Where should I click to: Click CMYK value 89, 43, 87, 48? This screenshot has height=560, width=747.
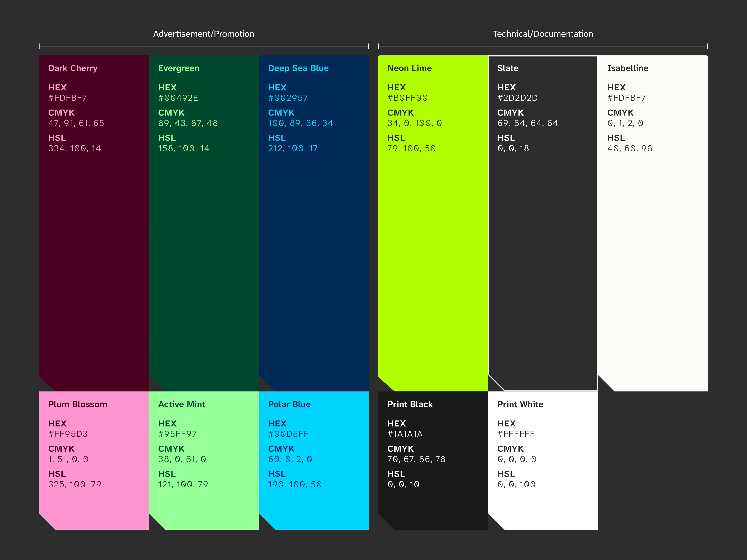click(x=188, y=123)
